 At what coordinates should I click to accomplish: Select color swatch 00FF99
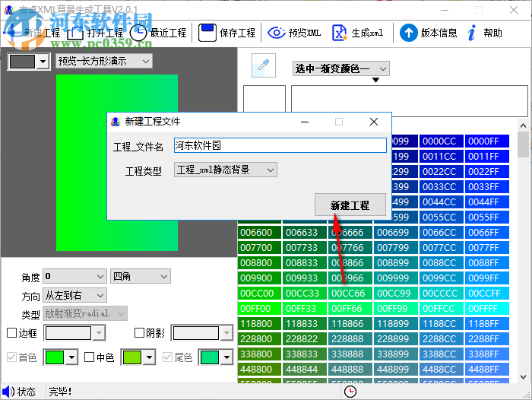(x=396, y=309)
